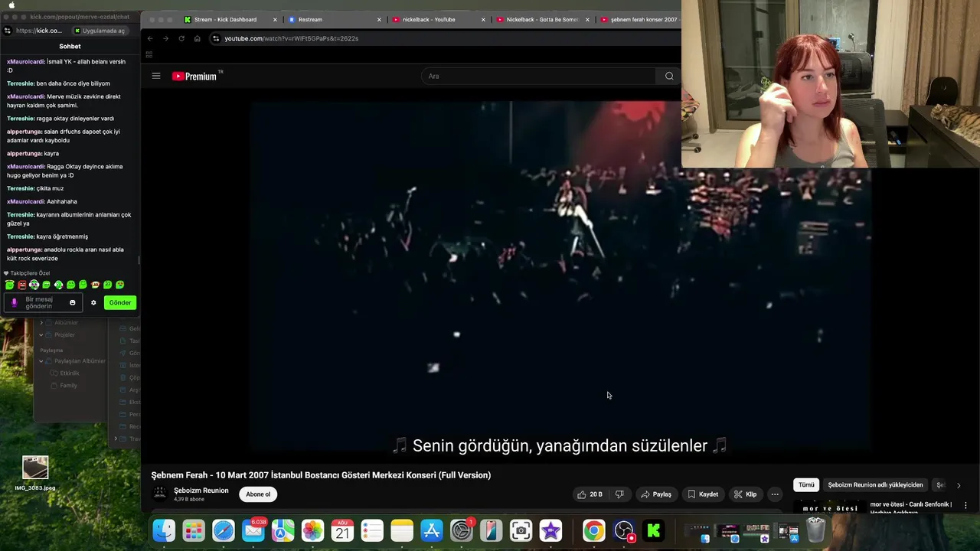The image size is (980, 551).
Task: Click the Abone ol subscribe button
Action: 258,494
